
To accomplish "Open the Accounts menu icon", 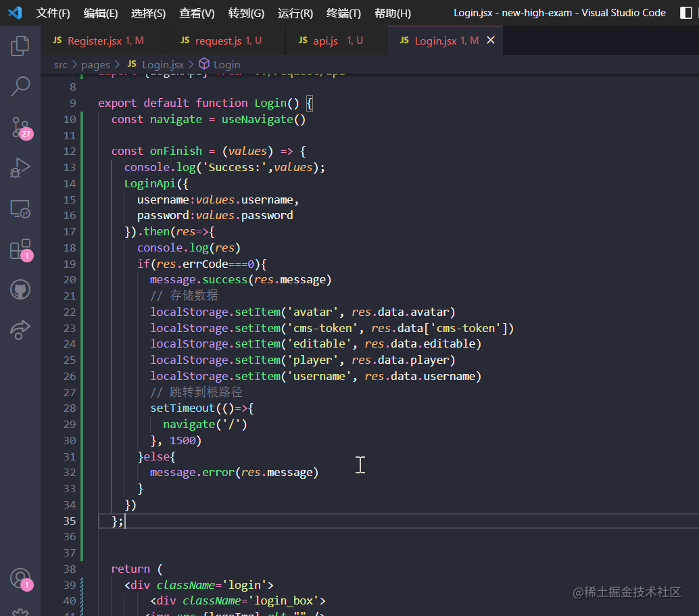I will [20, 579].
